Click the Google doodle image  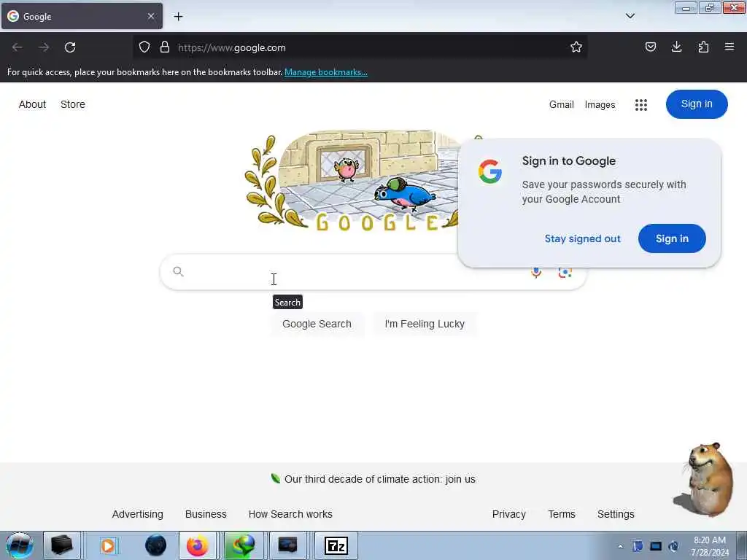click(x=351, y=182)
